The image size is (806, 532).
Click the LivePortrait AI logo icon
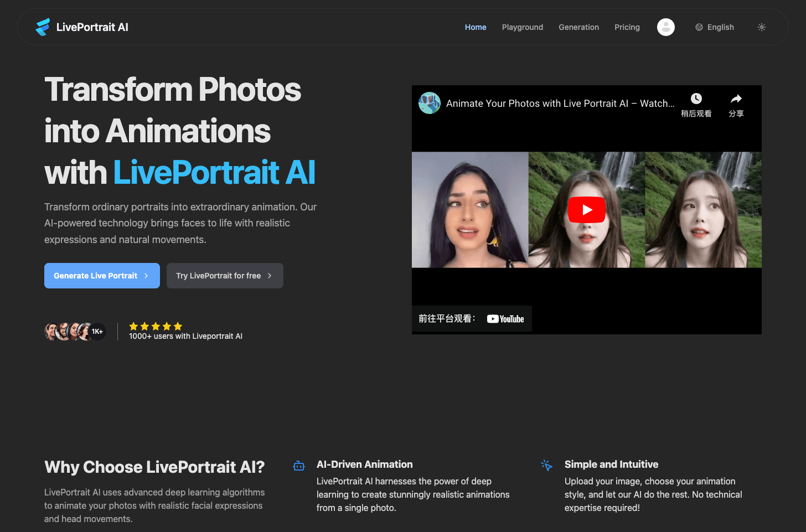[42, 27]
